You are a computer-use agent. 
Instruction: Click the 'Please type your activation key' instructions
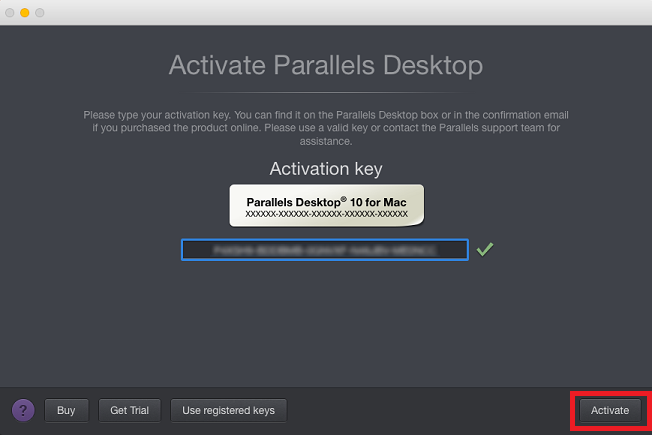point(326,128)
